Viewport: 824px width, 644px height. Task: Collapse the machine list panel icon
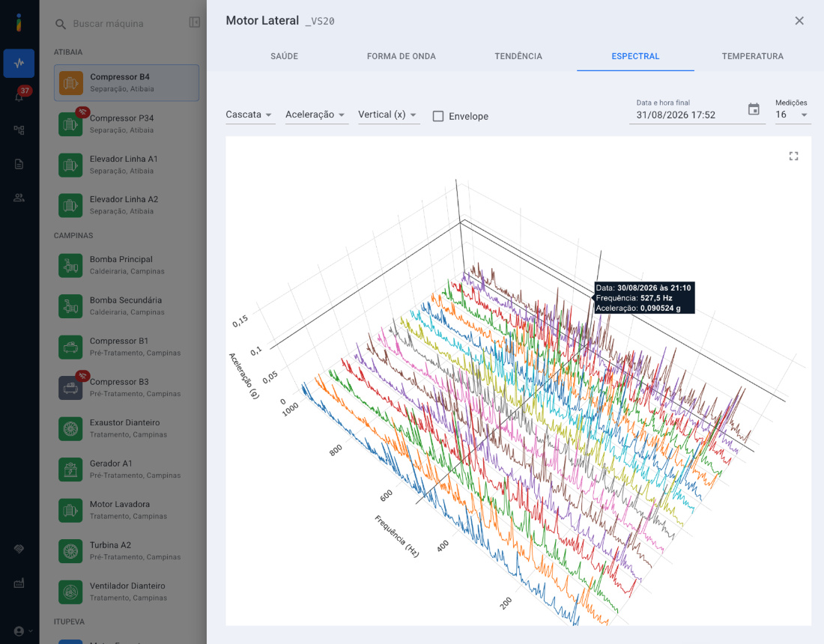(x=195, y=22)
